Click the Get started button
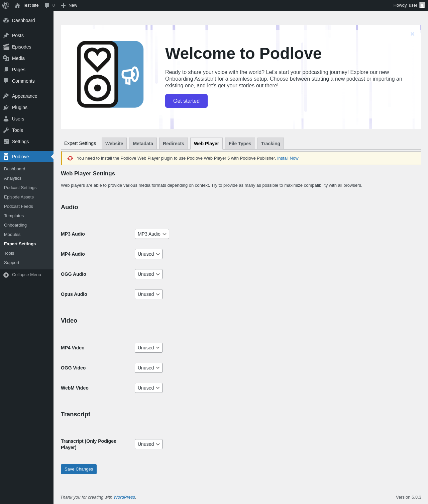This screenshot has width=428, height=504. [x=186, y=101]
